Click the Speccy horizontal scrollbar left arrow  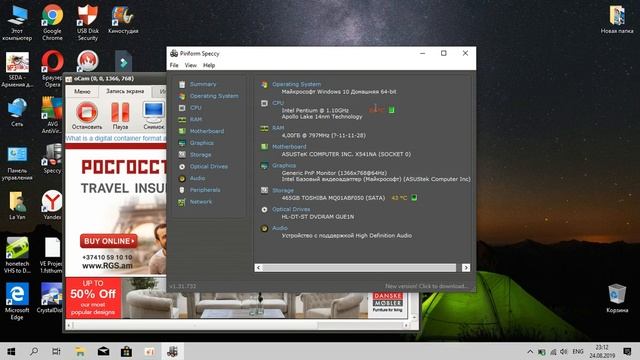tap(258, 268)
